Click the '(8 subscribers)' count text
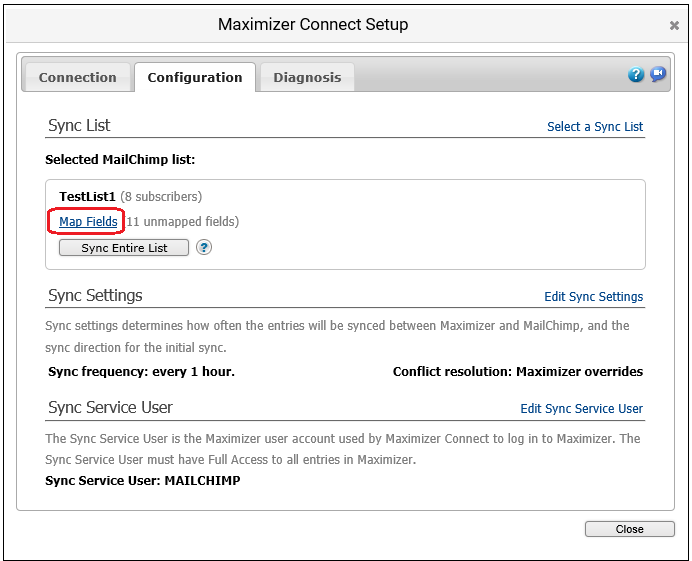Screen dimensions: 692x561 click(x=161, y=196)
